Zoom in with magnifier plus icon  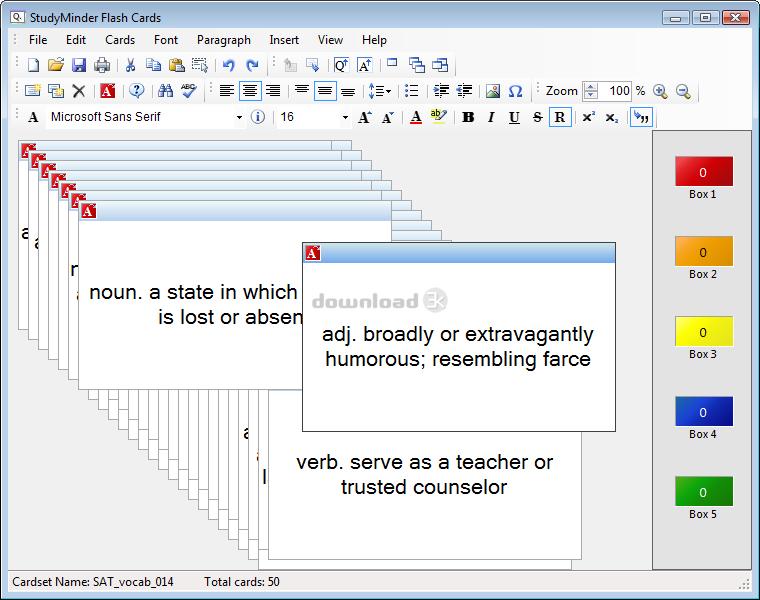point(660,91)
